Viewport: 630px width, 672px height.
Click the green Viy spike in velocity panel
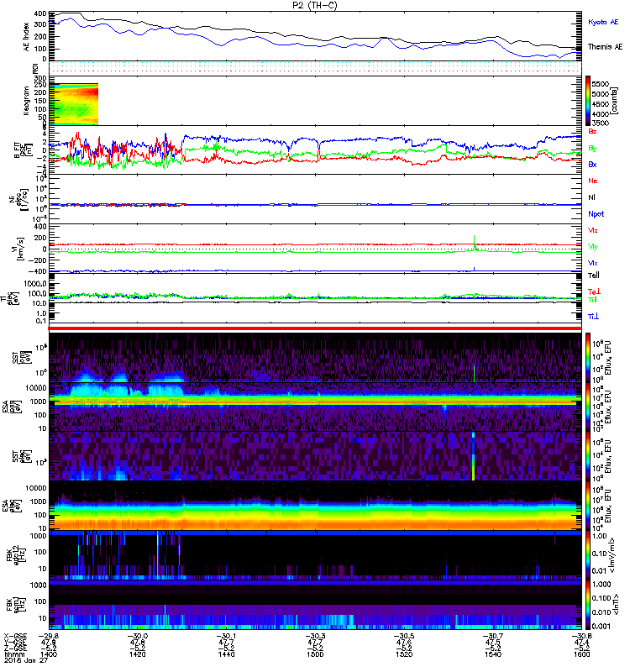coord(475,243)
